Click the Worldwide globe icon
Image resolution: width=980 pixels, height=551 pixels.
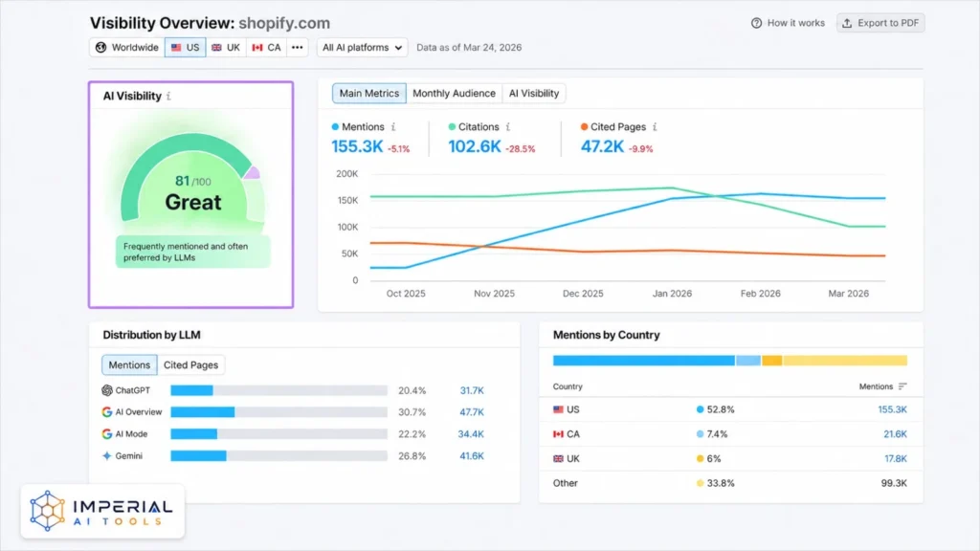[100, 48]
